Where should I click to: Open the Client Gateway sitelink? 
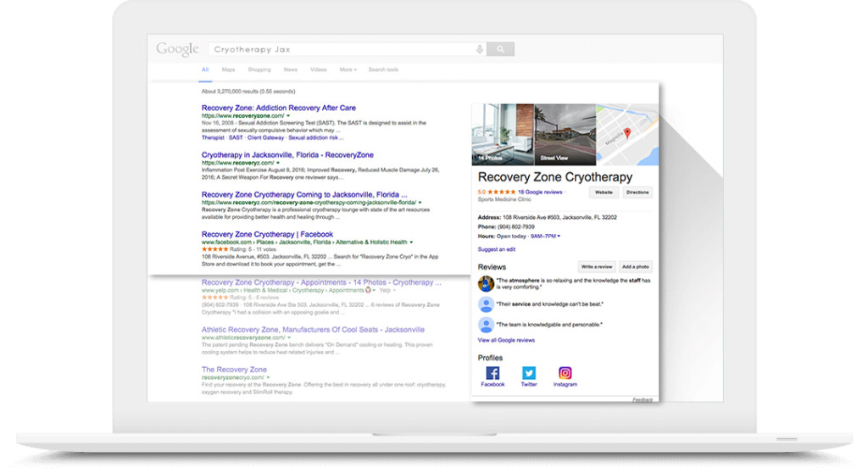click(x=265, y=138)
